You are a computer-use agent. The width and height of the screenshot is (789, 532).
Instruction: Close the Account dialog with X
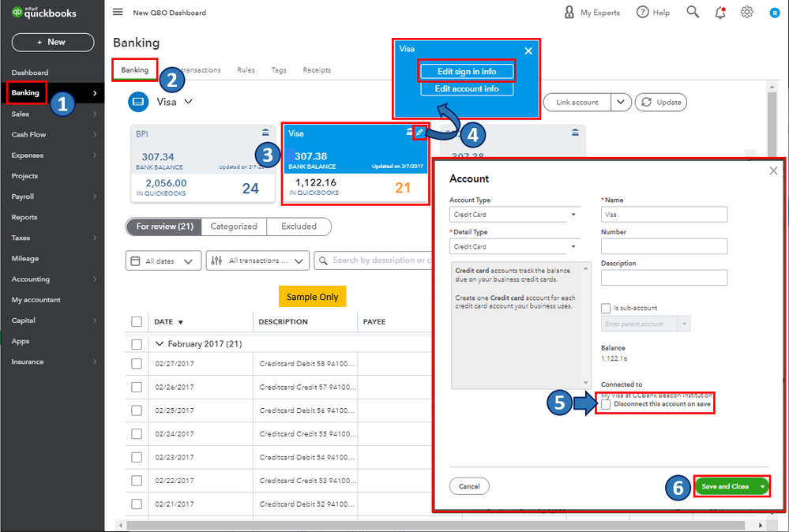coord(773,171)
